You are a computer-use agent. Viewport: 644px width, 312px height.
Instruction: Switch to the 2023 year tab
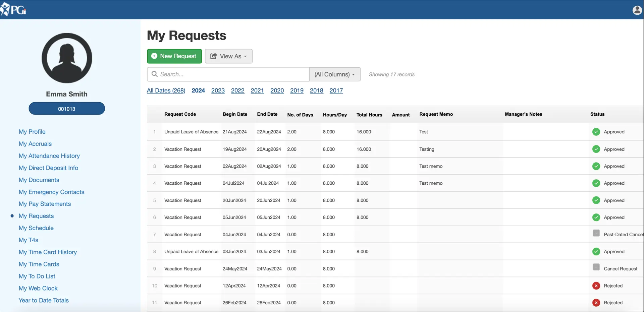[218, 90]
